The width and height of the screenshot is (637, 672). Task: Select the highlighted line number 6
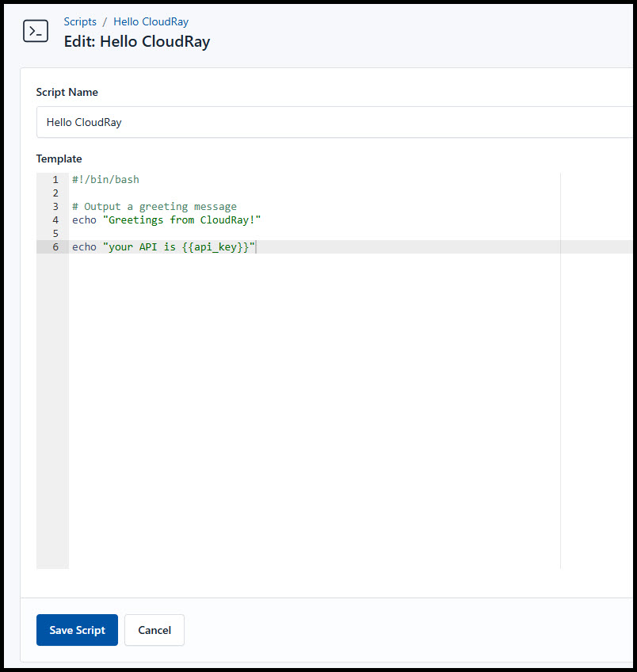click(x=55, y=246)
